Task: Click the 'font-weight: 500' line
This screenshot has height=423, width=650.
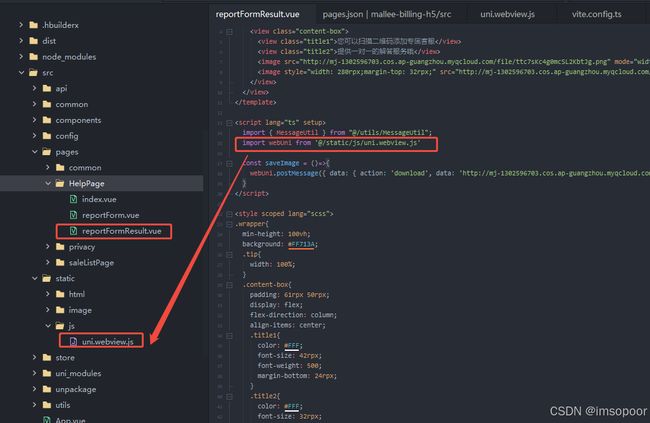Action: pos(289,366)
